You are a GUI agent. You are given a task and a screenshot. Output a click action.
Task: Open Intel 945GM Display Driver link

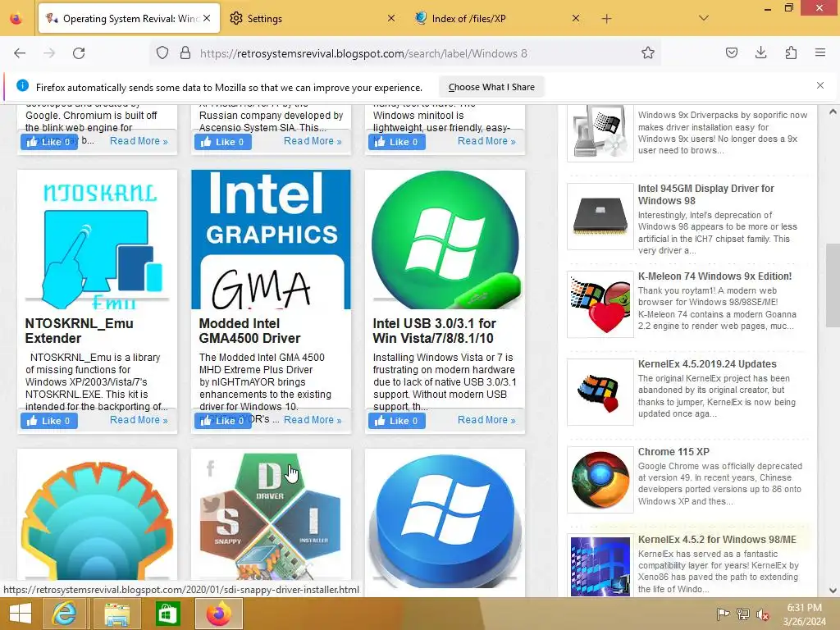click(705, 194)
